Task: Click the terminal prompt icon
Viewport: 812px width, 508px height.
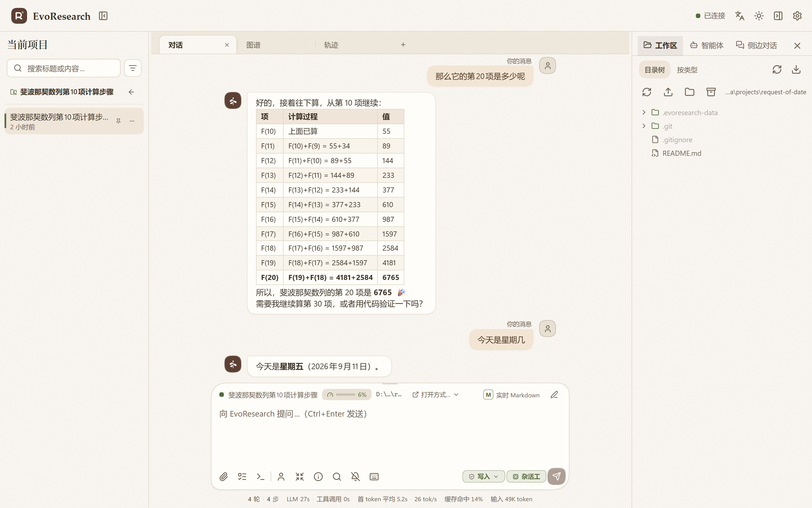Action: pos(261,476)
